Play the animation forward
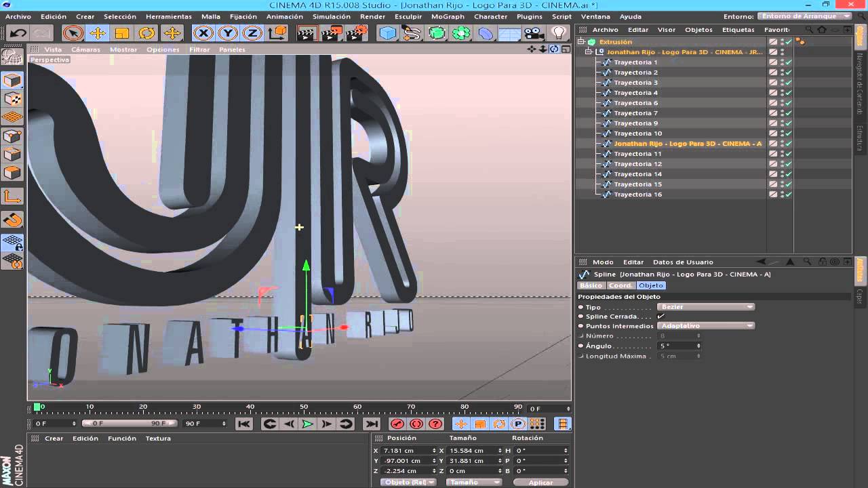This screenshot has width=868, height=488. (x=307, y=424)
